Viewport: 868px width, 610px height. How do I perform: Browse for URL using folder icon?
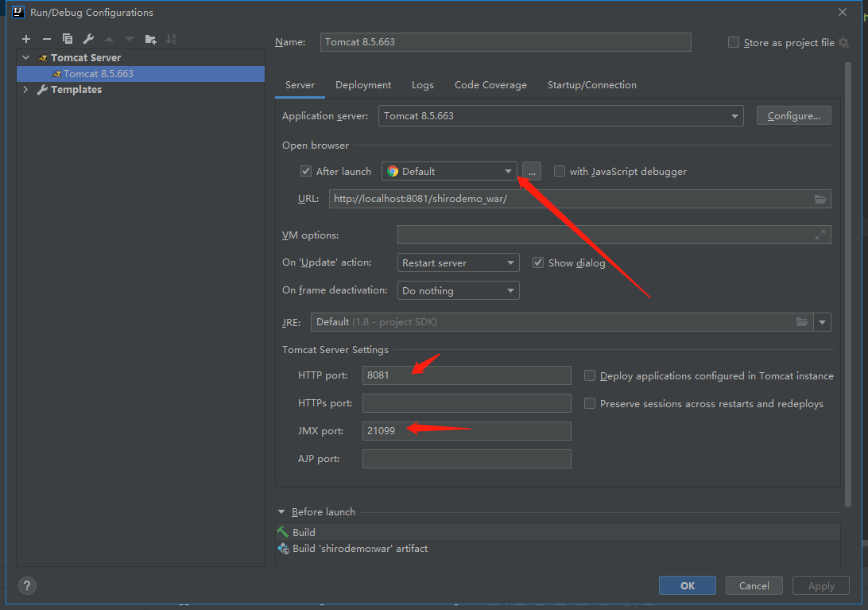[820, 199]
